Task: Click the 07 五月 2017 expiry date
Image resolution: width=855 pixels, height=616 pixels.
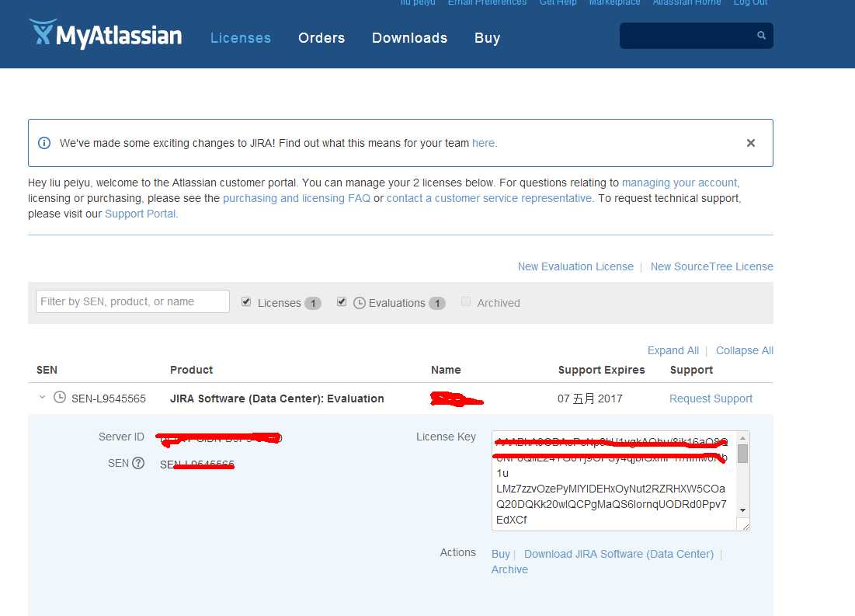Action: point(590,398)
